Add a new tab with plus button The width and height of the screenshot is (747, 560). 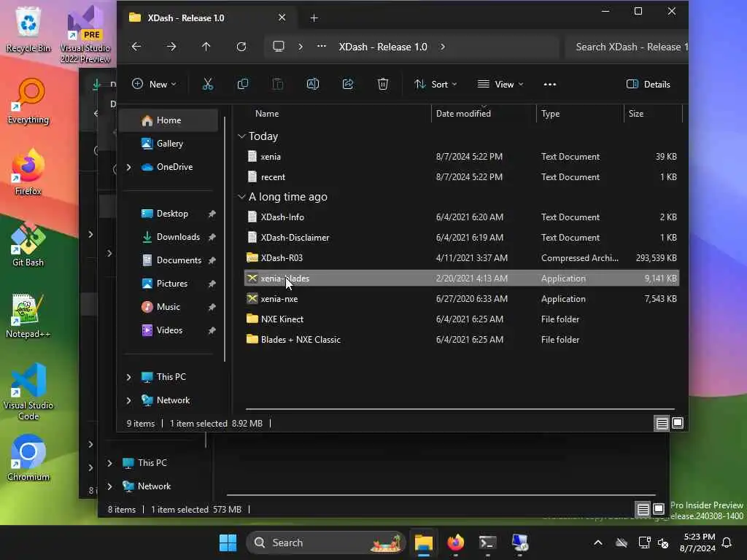coord(314,18)
